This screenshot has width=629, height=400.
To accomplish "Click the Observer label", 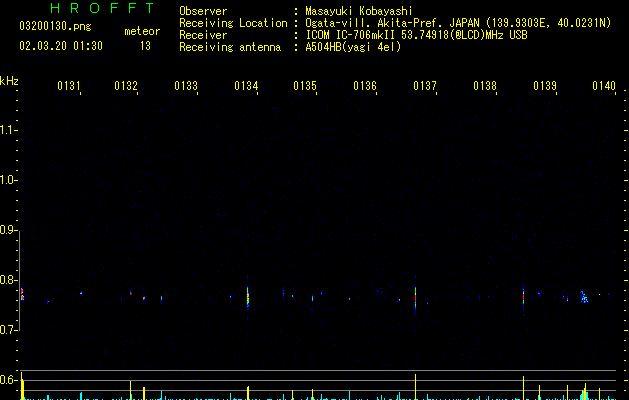I will [x=203, y=11].
